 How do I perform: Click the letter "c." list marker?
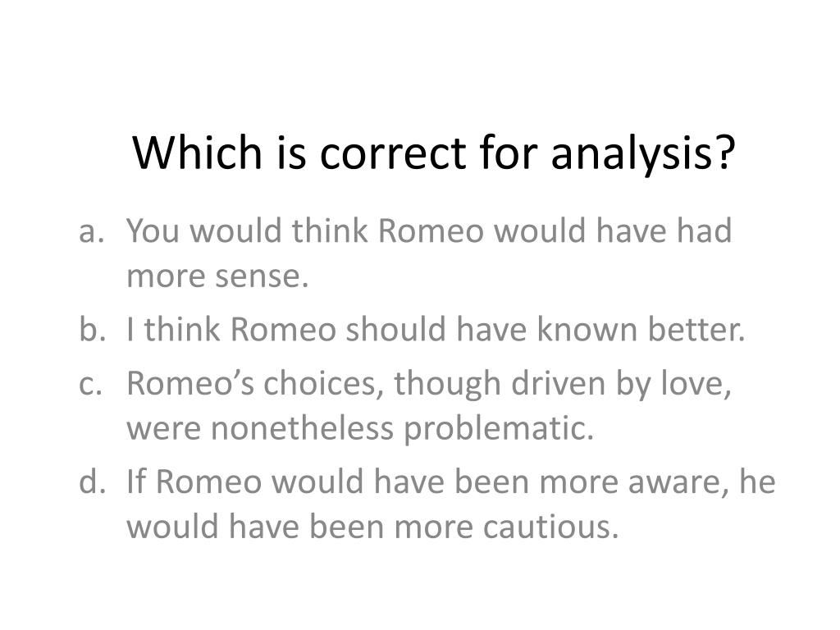coord(90,384)
